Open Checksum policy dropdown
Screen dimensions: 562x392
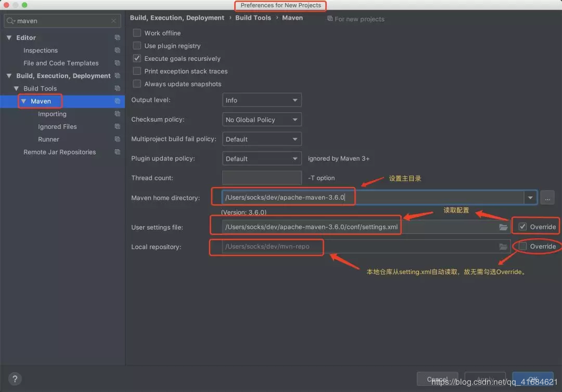(x=262, y=120)
